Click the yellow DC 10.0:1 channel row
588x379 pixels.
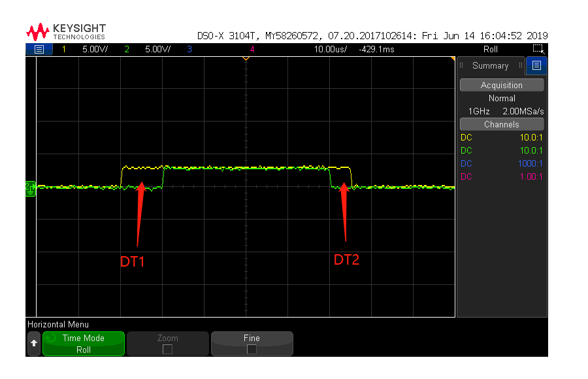coord(502,137)
